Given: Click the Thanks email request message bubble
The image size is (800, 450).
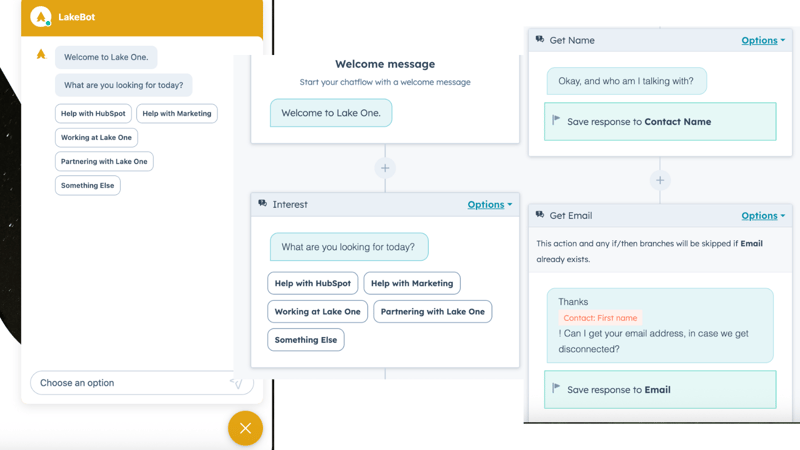Looking at the screenshot, I should coord(660,326).
